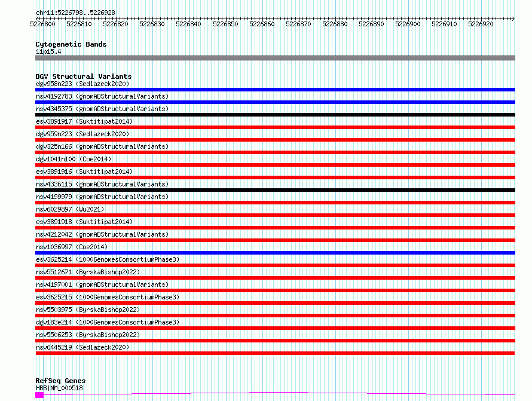Click the blue bar under dgv958n223
Viewport: 532px width, 401px height.
[x=275, y=90]
